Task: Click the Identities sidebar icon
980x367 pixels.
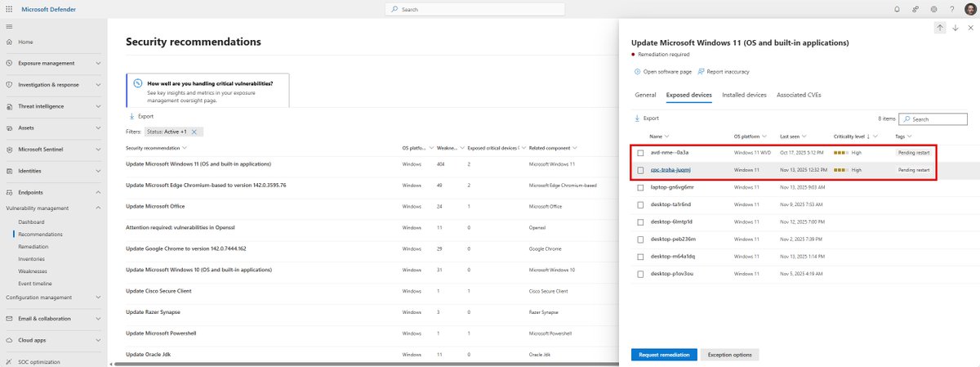Action: tap(10, 171)
